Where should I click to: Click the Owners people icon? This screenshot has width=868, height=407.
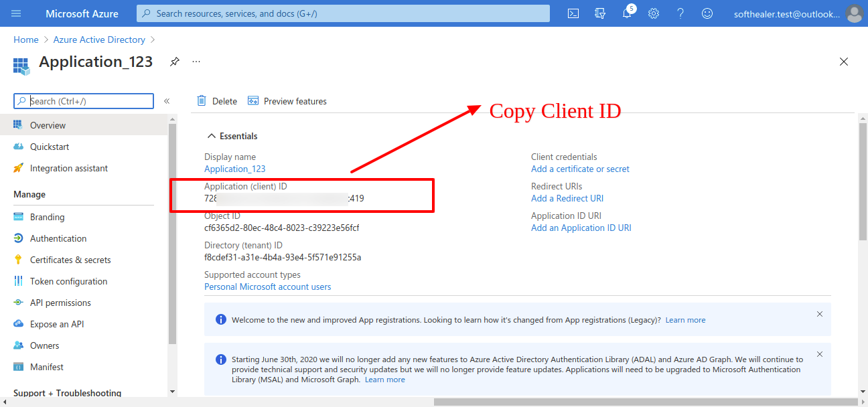tap(18, 345)
